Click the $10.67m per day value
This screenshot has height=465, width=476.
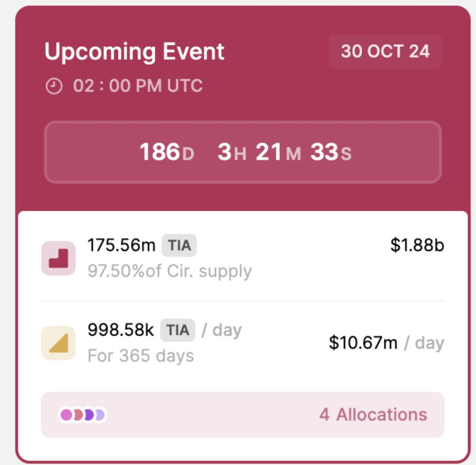(x=363, y=343)
